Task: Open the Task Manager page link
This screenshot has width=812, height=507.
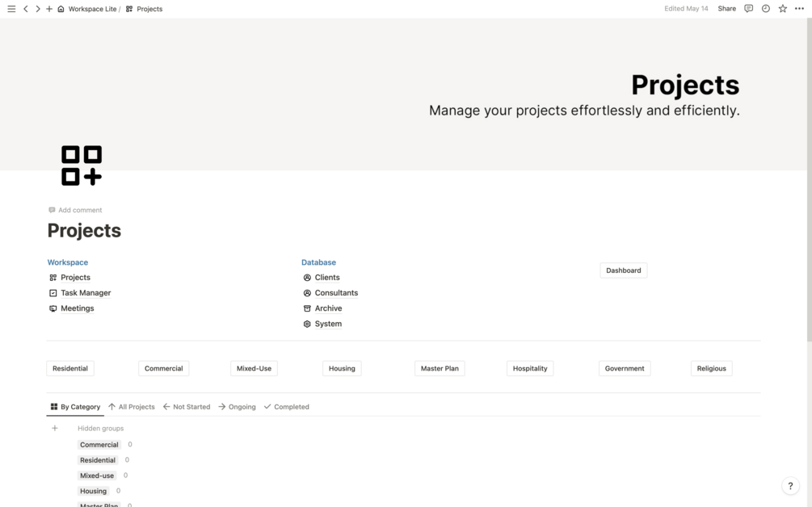Action: [86, 293]
